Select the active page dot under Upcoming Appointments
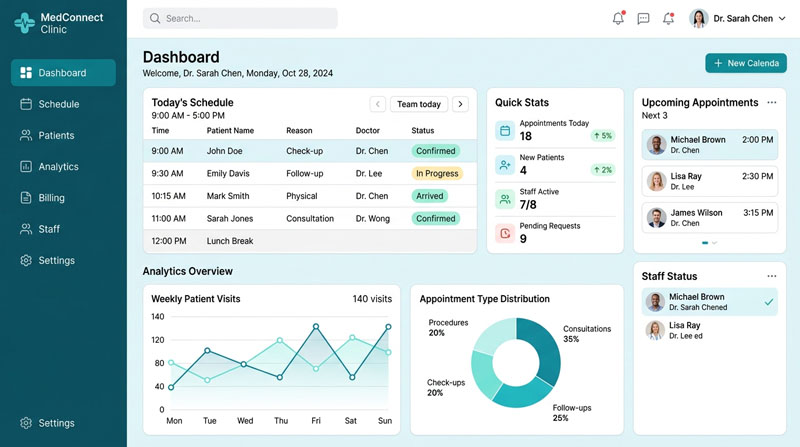Screen dimensions: 800x447 click(705, 243)
